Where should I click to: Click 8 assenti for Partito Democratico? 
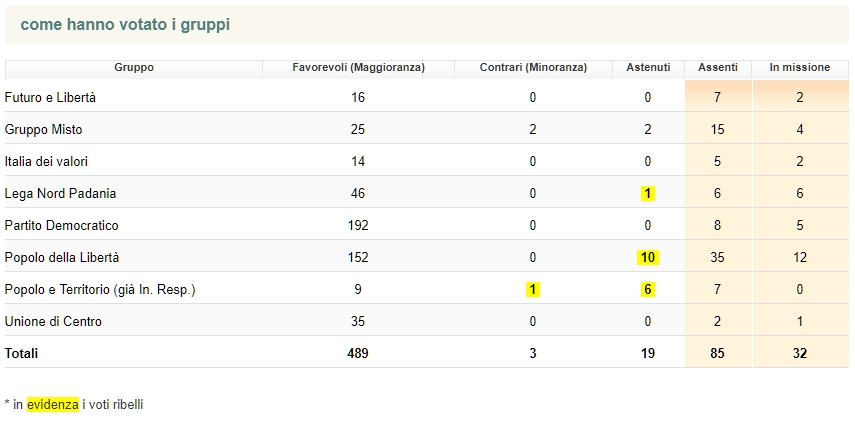(718, 226)
